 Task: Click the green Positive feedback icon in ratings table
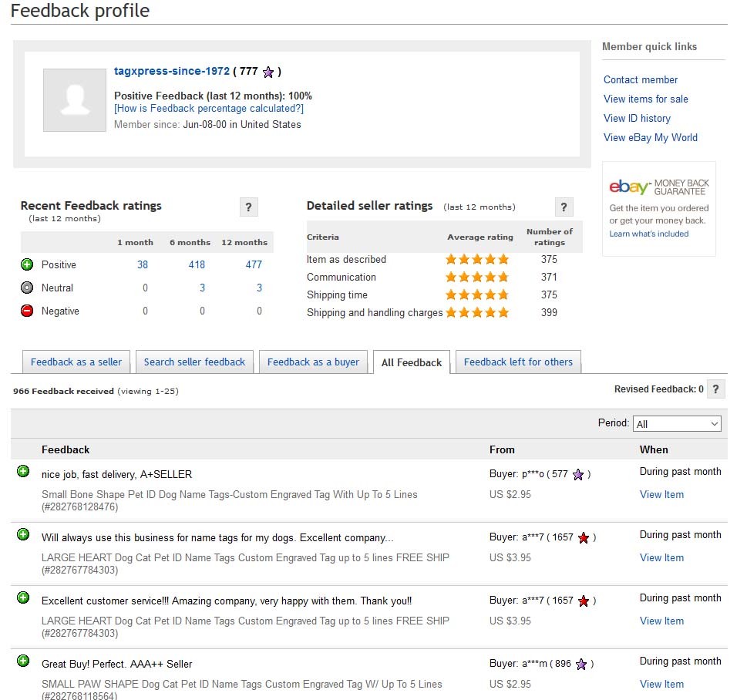27,264
